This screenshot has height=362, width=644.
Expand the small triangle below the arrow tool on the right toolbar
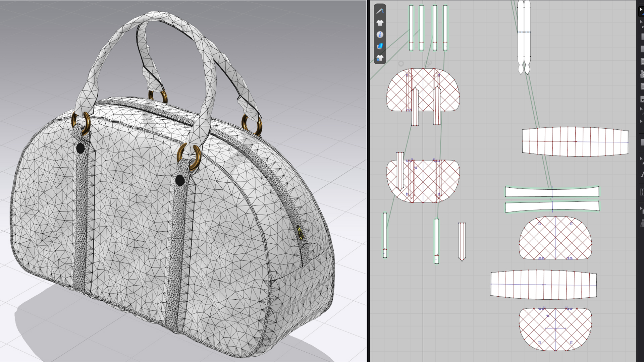641,22
